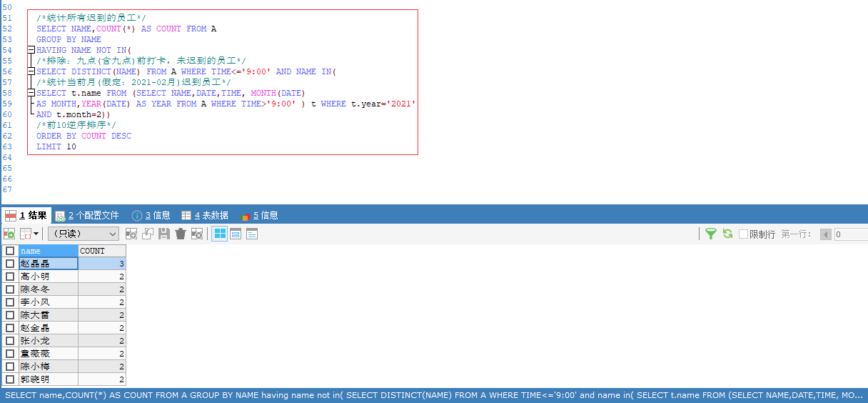868x403 pixels.
Task: Click the delete selected rows trash icon
Action: (x=181, y=234)
